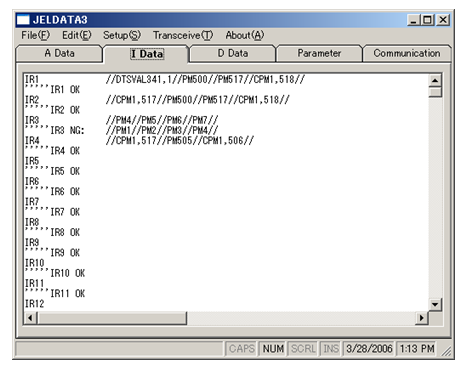The image size is (468, 370).
Task: Switch to the D Data tab
Action: click(233, 53)
